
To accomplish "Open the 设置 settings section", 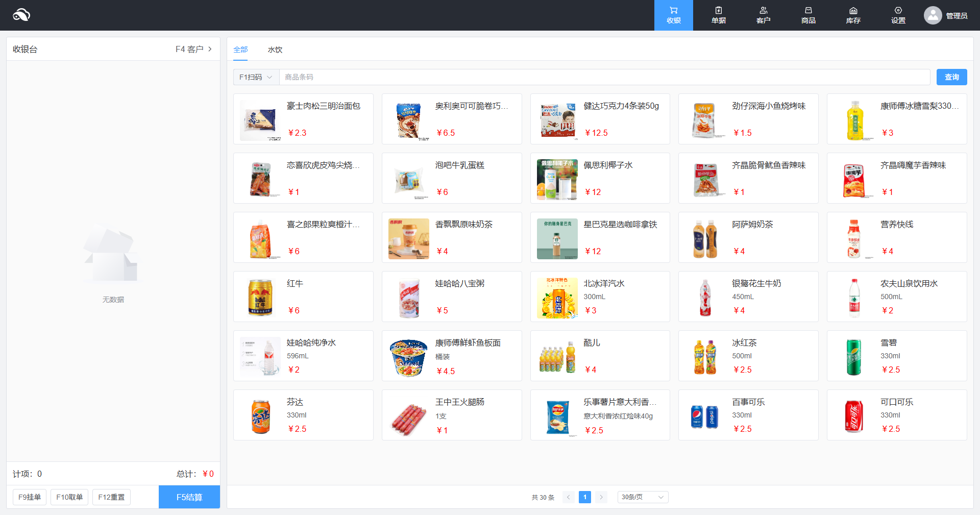I will 898,15.
